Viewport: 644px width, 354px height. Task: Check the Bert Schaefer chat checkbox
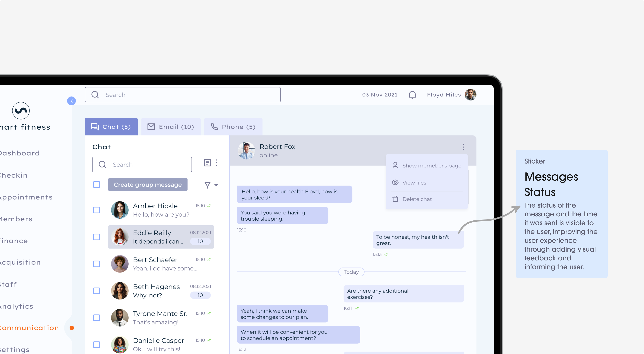pyautogui.click(x=97, y=264)
